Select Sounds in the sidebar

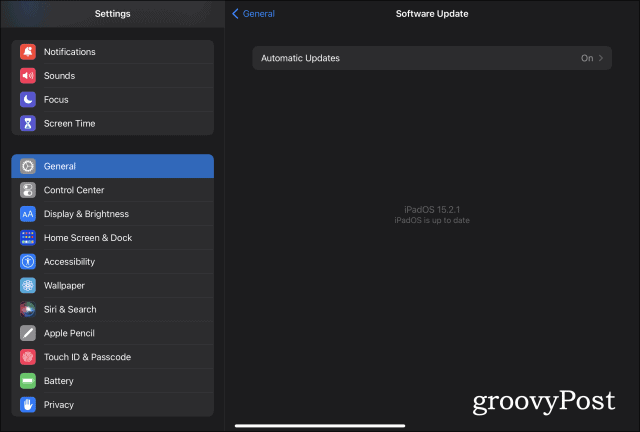tap(113, 76)
